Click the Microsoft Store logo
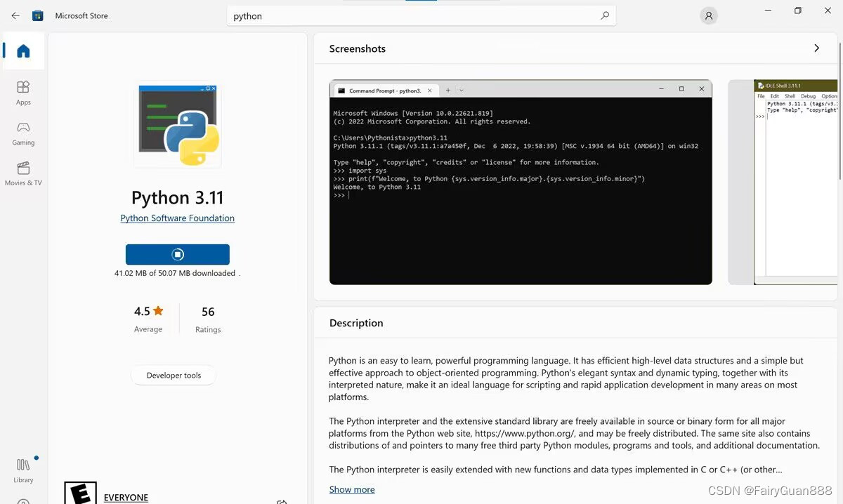This screenshot has width=843, height=504. pos(37,15)
